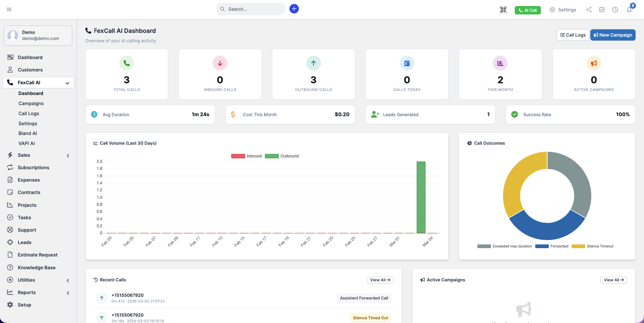Click the clock history icon in the header
The width and height of the screenshot is (644, 323).
[615, 10]
